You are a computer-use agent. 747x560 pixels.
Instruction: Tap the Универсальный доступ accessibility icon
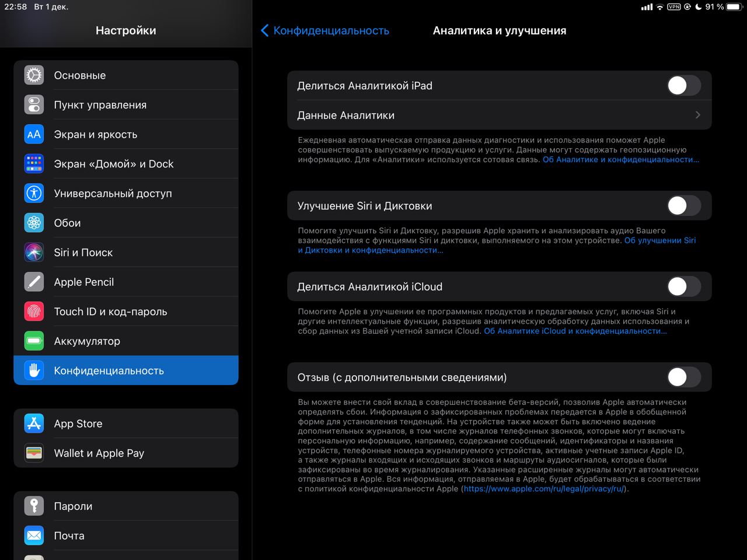pyautogui.click(x=34, y=193)
